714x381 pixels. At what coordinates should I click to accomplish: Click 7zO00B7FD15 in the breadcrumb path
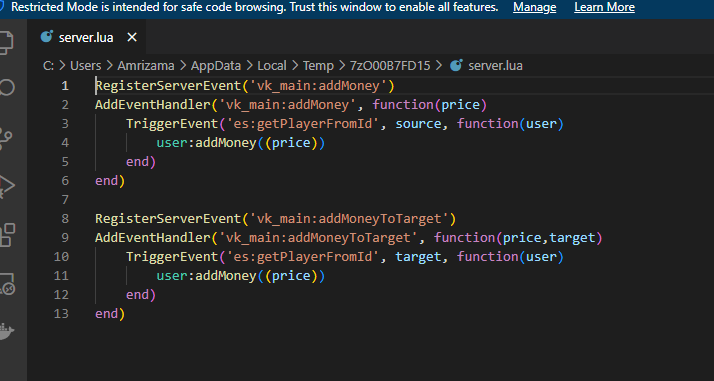[390, 66]
